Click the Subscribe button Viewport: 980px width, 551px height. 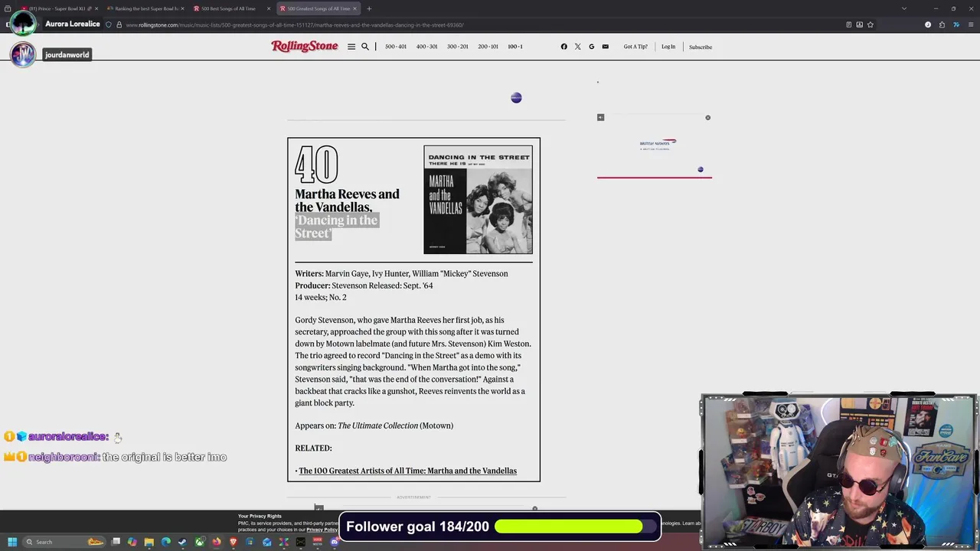(x=701, y=47)
